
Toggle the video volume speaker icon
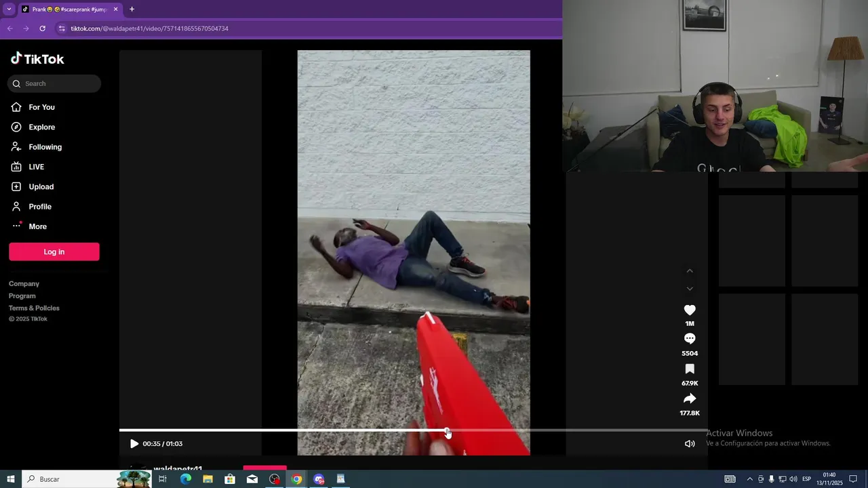(690, 444)
